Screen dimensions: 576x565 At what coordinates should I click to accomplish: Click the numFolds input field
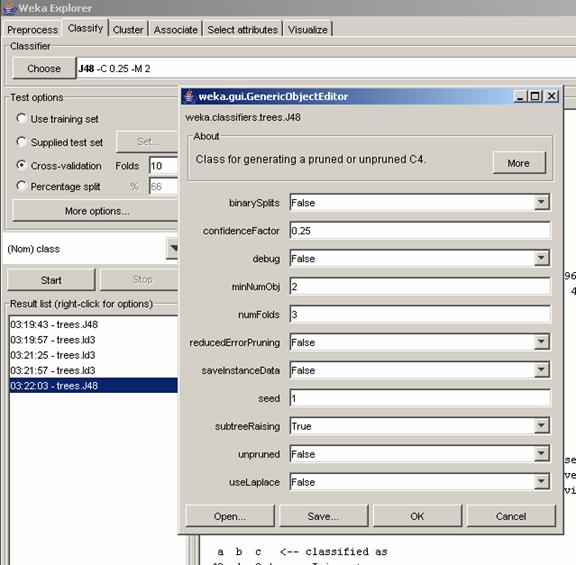tap(420, 314)
